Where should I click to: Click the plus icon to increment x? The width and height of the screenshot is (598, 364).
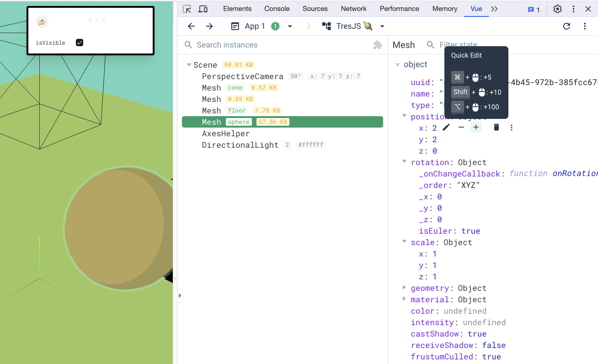476,128
